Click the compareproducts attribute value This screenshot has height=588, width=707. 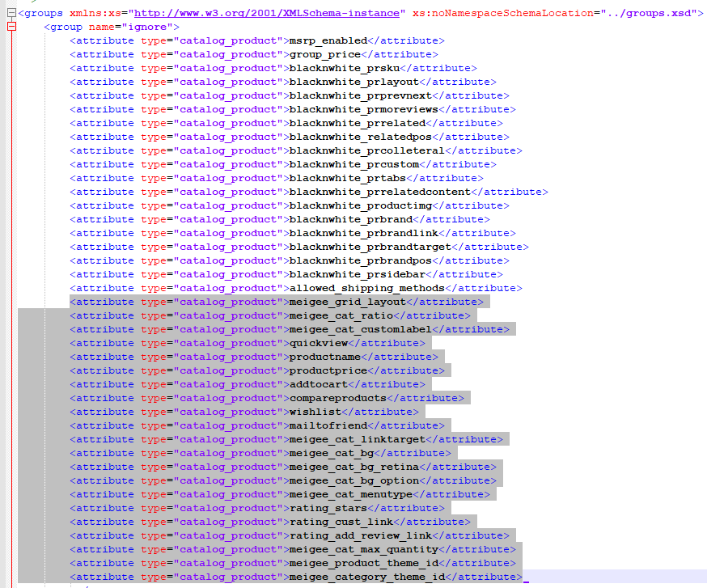pos(338,398)
